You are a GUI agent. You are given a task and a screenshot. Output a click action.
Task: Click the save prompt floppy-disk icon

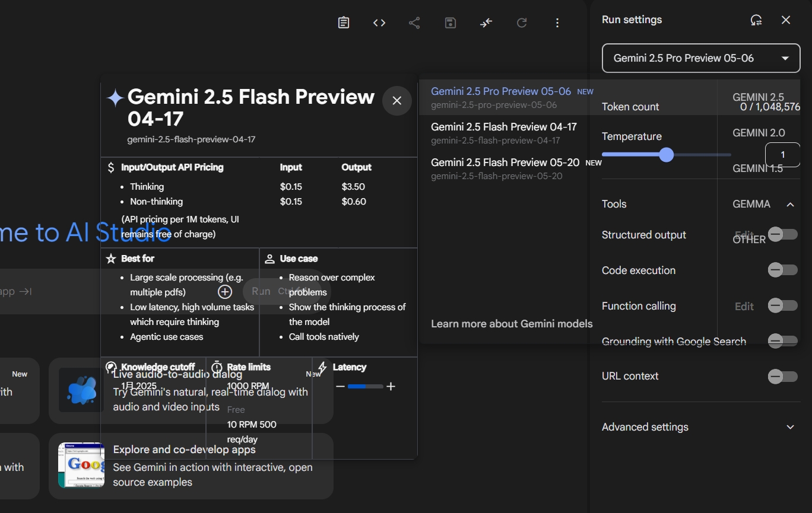451,23
